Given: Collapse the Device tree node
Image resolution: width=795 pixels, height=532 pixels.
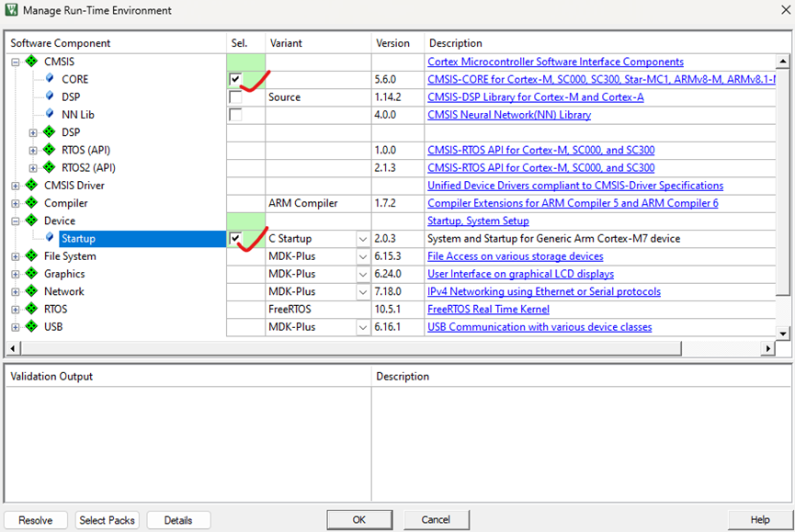Looking at the screenshot, I should tap(16, 221).
